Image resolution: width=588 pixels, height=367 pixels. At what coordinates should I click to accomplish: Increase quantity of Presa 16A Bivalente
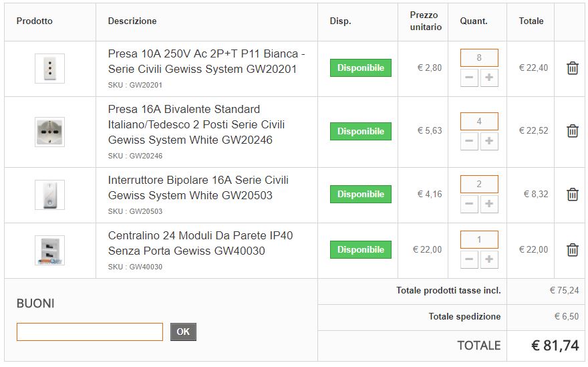pyautogui.click(x=489, y=141)
